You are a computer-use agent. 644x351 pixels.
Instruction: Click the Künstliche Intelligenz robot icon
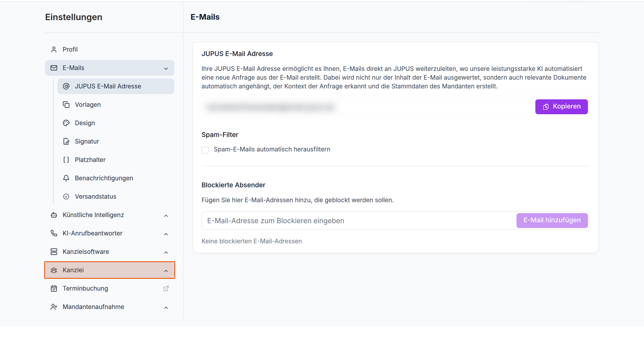[54, 215]
